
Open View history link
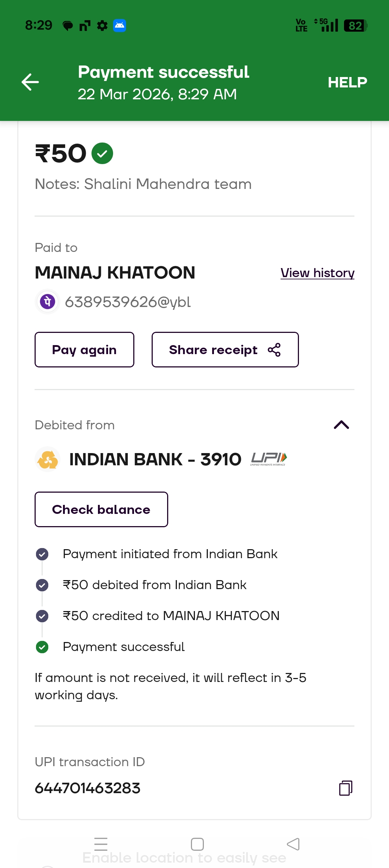[317, 273]
